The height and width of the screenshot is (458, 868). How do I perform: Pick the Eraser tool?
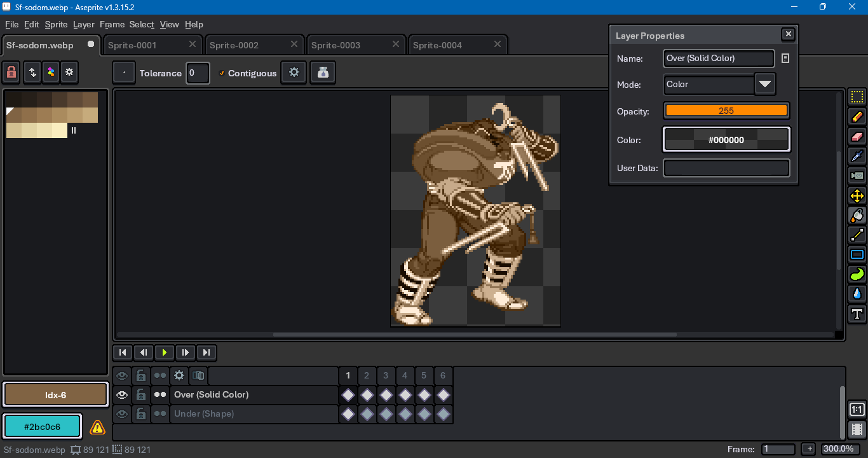[857, 137]
